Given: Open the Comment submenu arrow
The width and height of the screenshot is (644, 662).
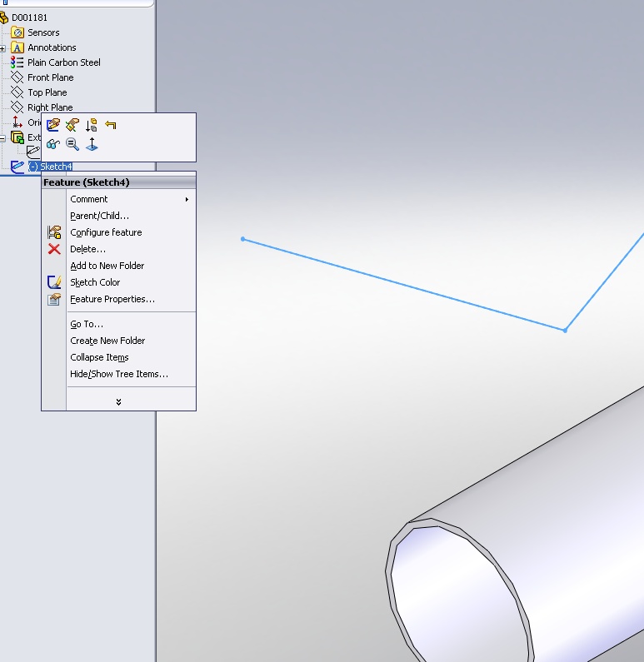Looking at the screenshot, I should click(x=187, y=199).
